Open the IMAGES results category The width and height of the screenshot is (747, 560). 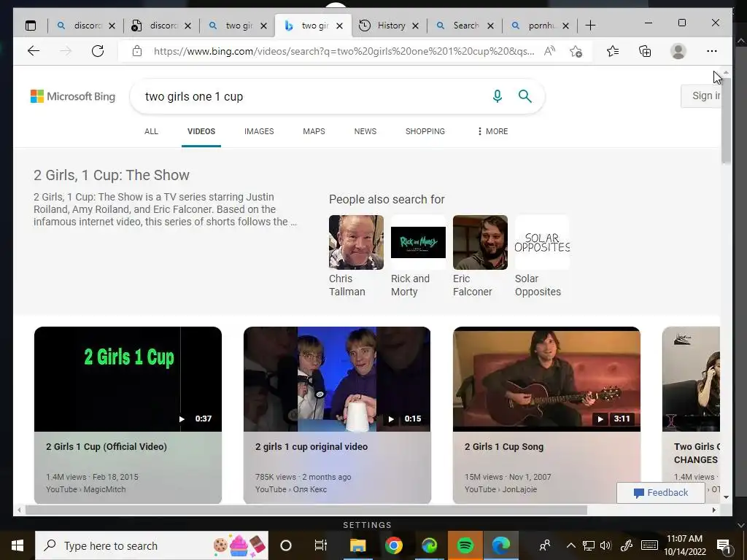[x=259, y=131]
